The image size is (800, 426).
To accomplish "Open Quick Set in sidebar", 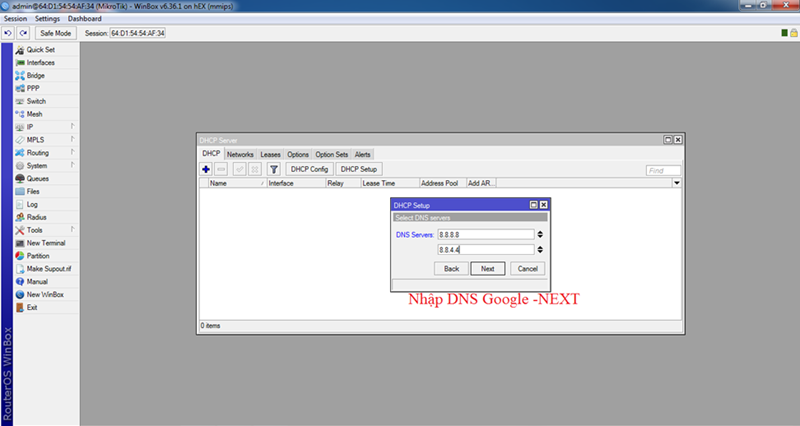I will [x=40, y=49].
